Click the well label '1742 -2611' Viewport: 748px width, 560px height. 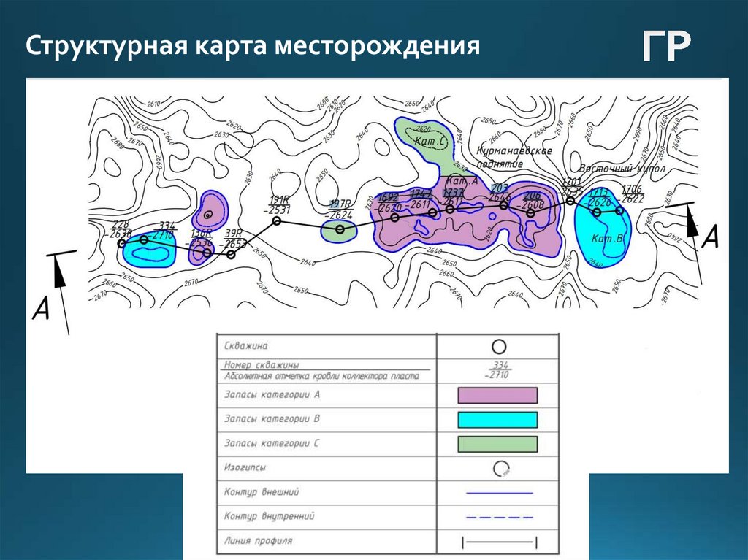[x=420, y=199]
